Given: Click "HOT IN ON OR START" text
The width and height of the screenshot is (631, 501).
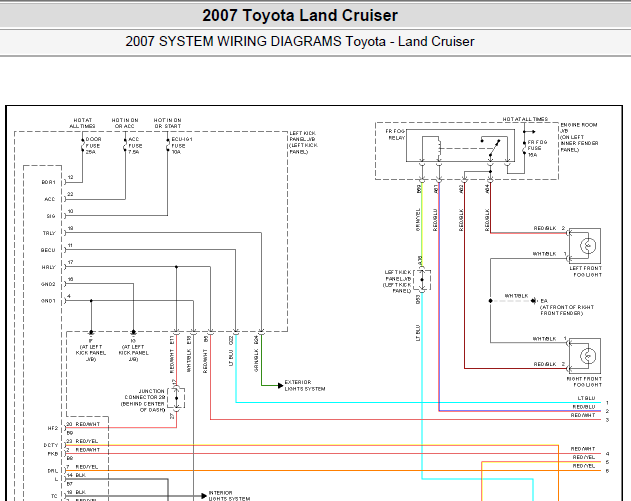Looking at the screenshot, I should [167, 123].
